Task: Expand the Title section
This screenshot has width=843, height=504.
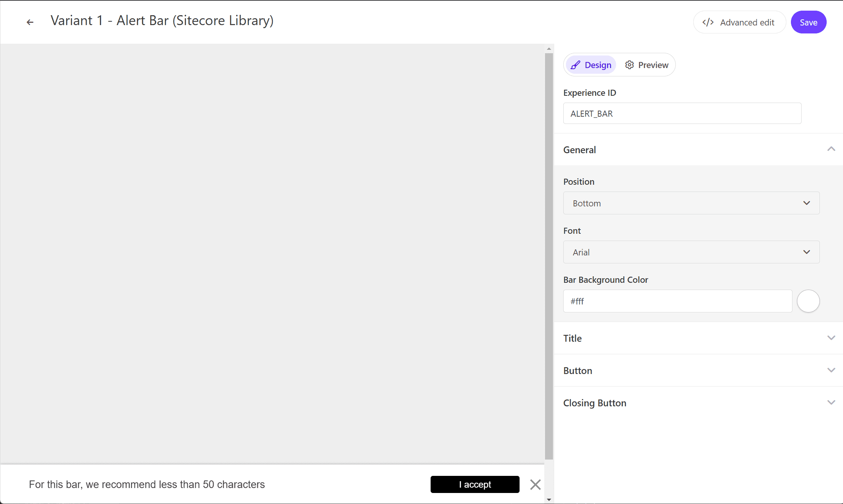Action: point(831,338)
